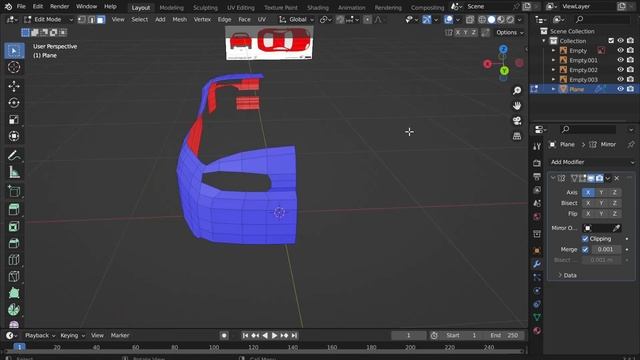Select the Annotate tool
This screenshot has height=360, width=640.
point(14,156)
